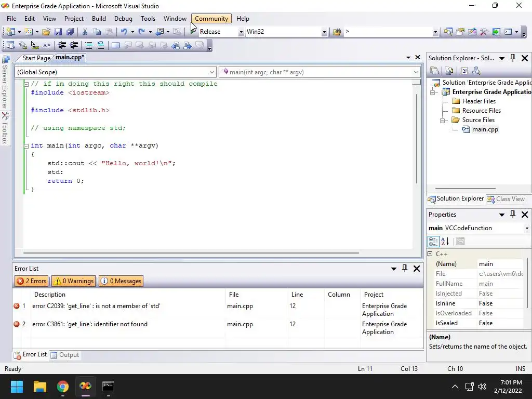Comment out selected lines icon
The width and height of the screenshot is (532, 399).
(x=88, y=45)
